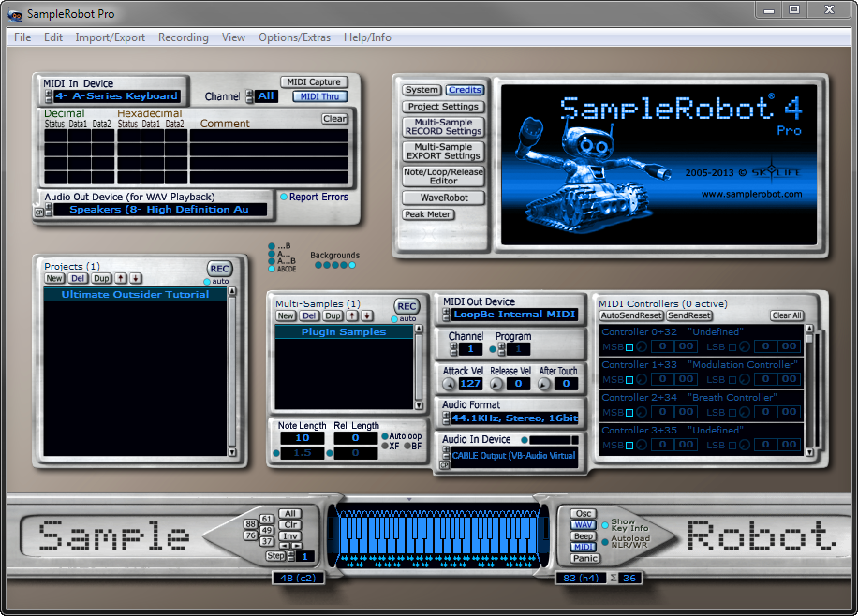Open the Recording menu
This screenshot has width=858, height=616.
pyautogui.click(x=184, y=37)
